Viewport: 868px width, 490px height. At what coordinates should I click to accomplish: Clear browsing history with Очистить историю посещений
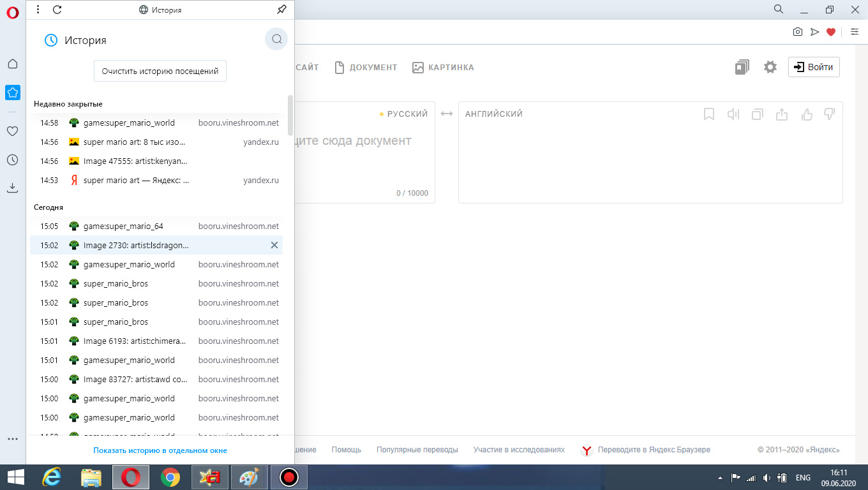160,71
